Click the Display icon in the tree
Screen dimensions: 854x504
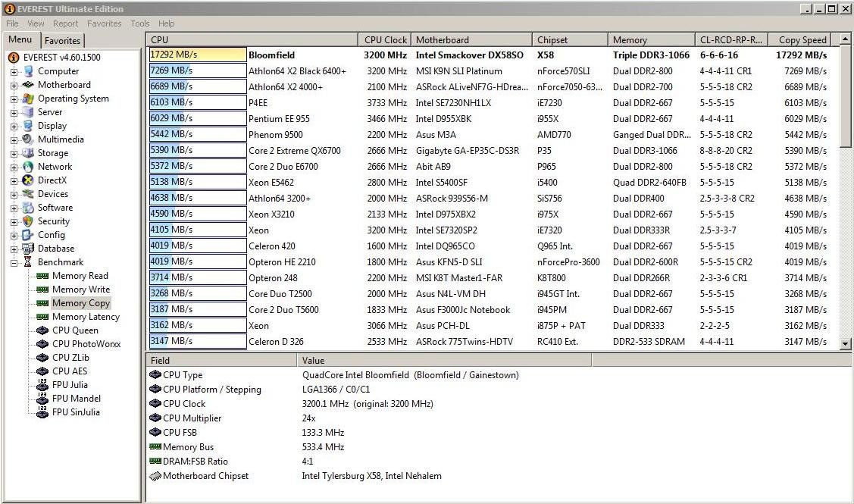click(x=28, y=126)
